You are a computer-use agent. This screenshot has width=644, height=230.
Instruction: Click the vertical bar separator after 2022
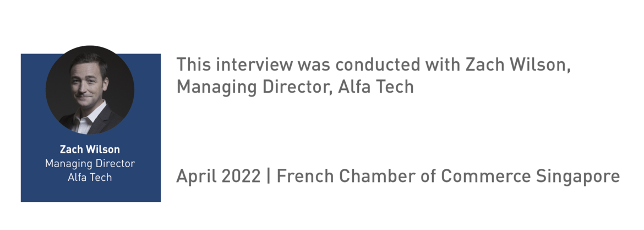click(269, 176)
